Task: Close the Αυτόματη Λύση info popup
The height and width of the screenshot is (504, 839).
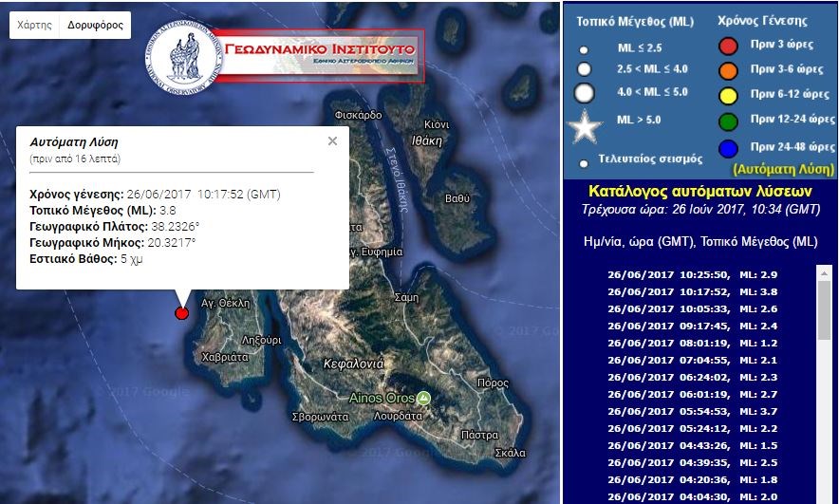Action: (332, 140)
